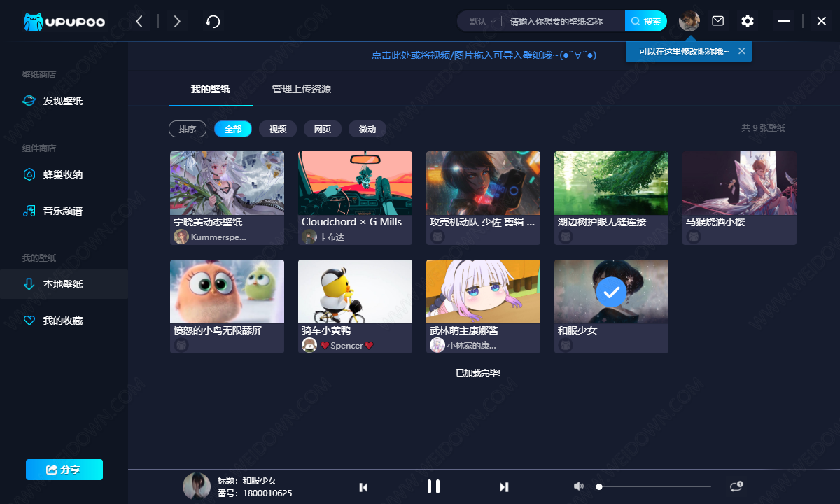840x504 pixels.
Task: Select the 宁晓美动态壁纸 thumbnail
Action: [x=227, y=183]
